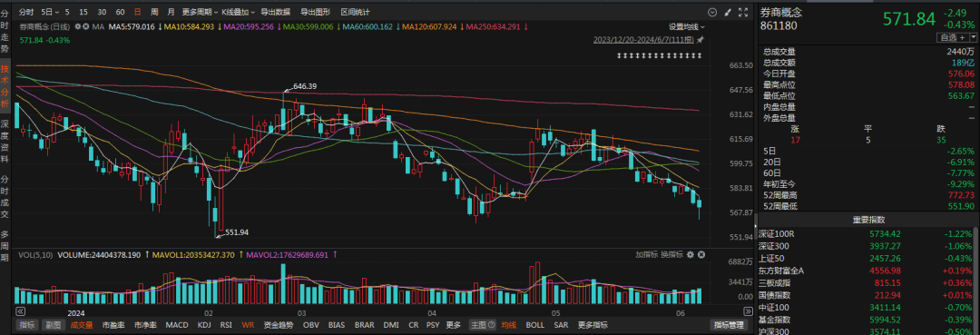Toggle 成交量 volume sub-indicator
Screen dimensions: 980x335
[82, 325]
